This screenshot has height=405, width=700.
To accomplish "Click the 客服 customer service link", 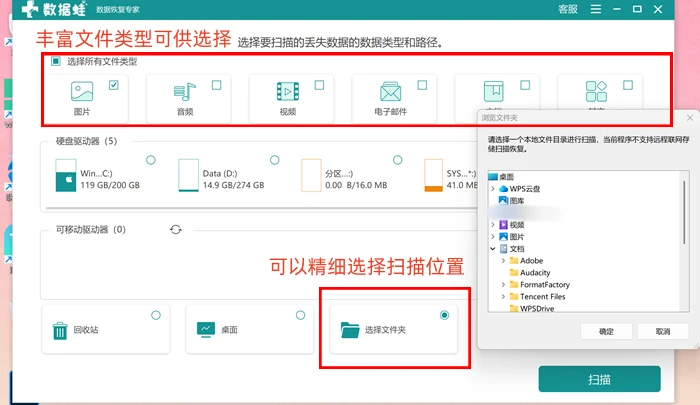I will pyautogui.click(x=568, y=9).
